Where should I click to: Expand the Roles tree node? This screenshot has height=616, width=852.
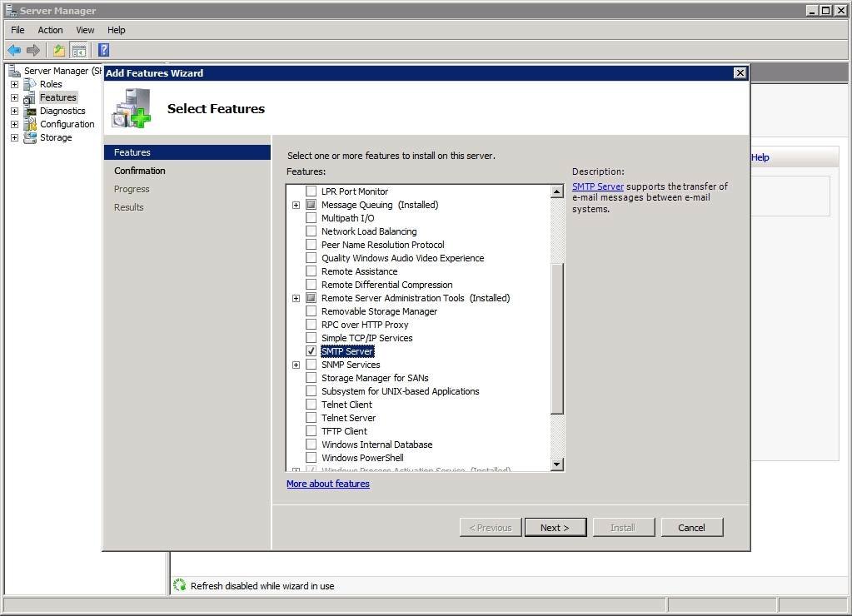pyautogui.click(x=14, y=84)
